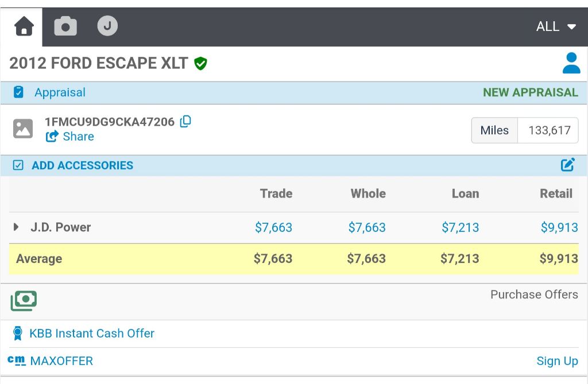Open KBB Instant Cash Offer
Screen dimensions: 588x384
point(92,333)
